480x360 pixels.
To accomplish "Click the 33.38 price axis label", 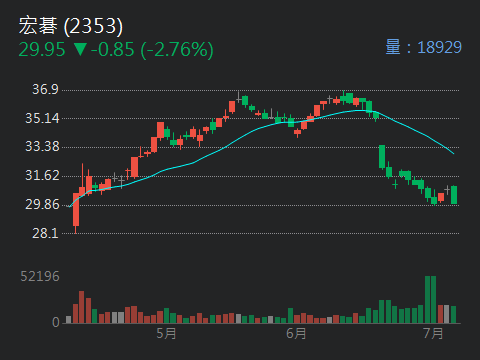I will [x=42, y=146].
